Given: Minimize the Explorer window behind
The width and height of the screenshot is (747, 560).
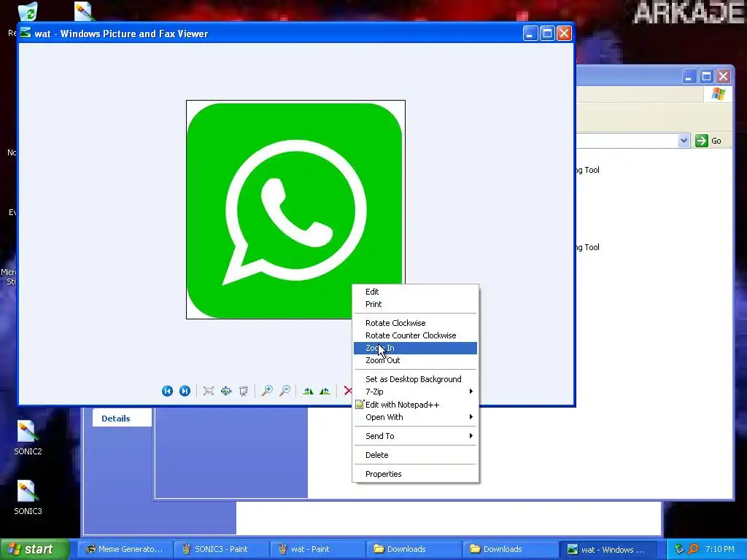Looking at the screenshot, I should point(689,76).
